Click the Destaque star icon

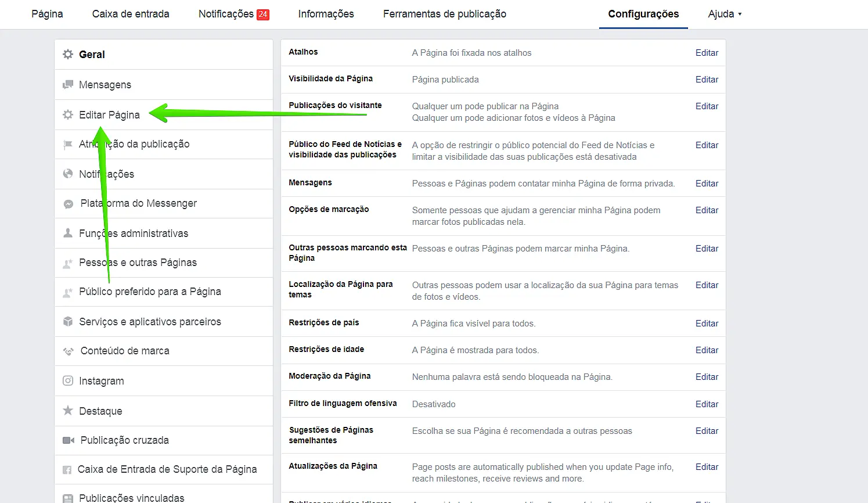[x=68, y=411]
